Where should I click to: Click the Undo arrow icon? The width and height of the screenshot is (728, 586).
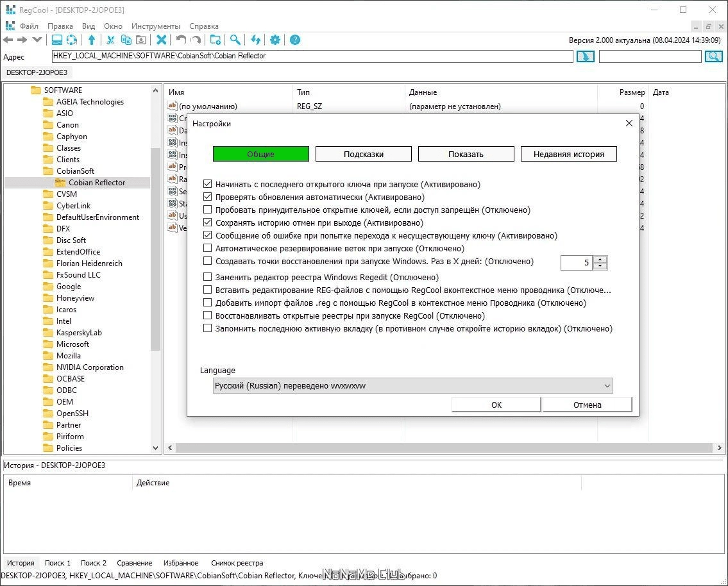pos(181,40)
